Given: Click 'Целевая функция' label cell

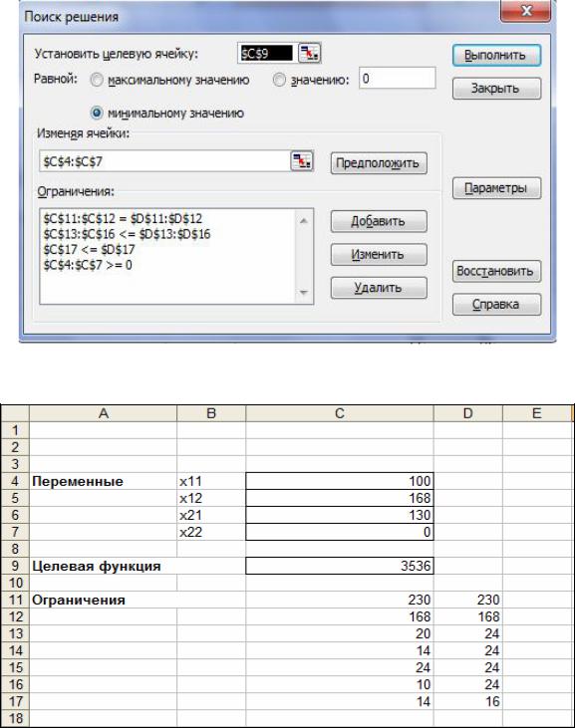Looking at the screenshot, I should click(x=103, y=566).
